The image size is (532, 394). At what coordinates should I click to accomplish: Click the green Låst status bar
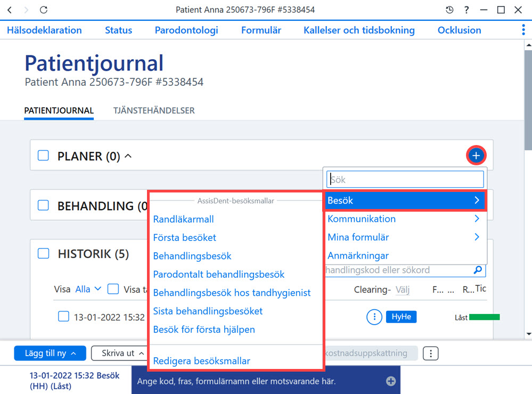click(484, 317)
